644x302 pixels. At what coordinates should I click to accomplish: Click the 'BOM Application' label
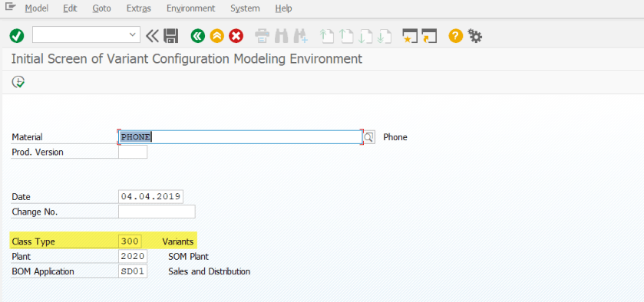point(43,272)
